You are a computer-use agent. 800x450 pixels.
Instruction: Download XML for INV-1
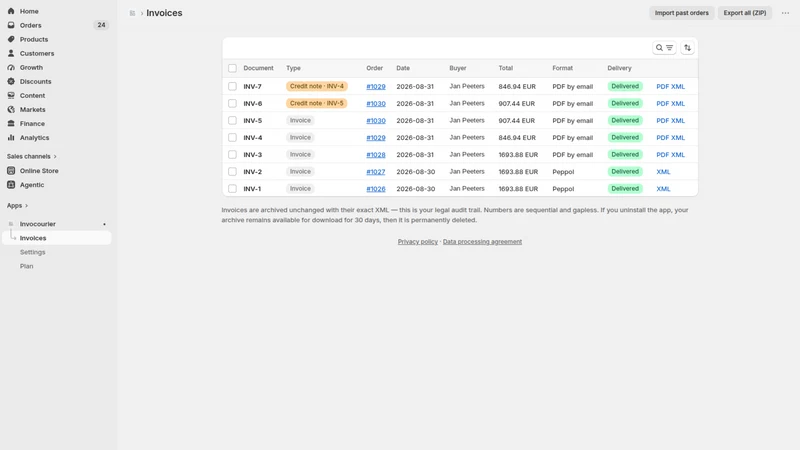click(663, 189)
